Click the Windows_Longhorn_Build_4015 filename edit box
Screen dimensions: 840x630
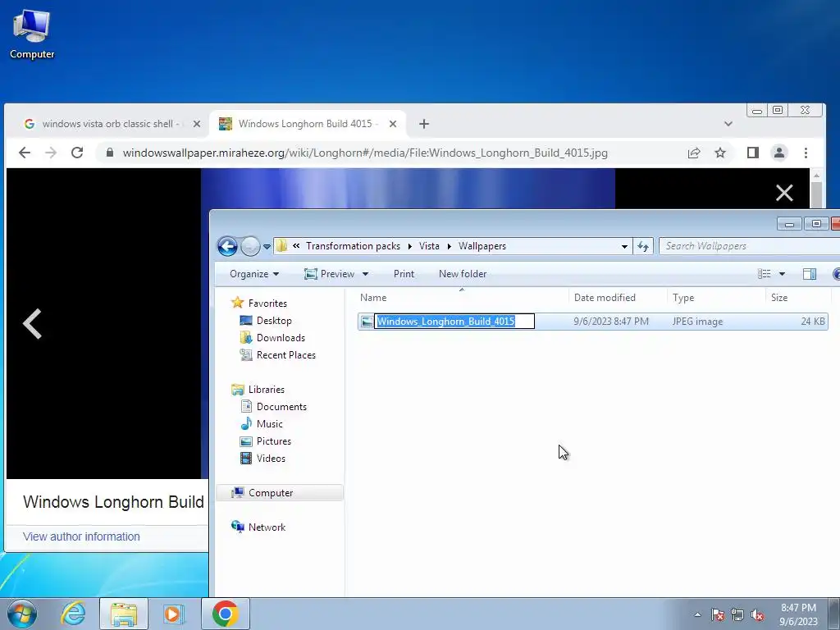click(454, 322)
